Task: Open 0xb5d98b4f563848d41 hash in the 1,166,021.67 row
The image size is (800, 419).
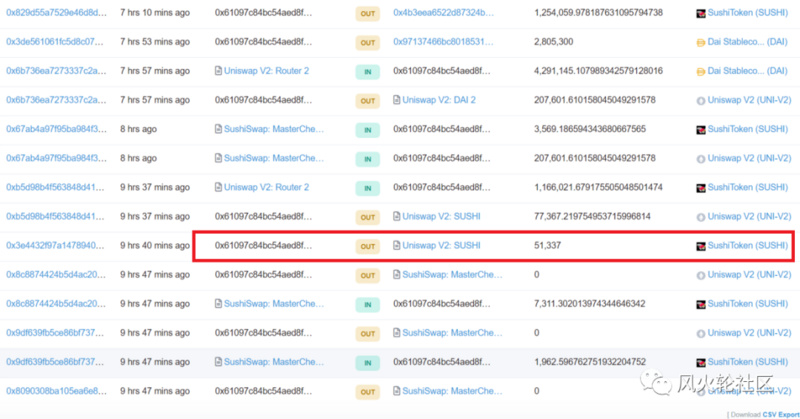Action: [x=55, y=187]
